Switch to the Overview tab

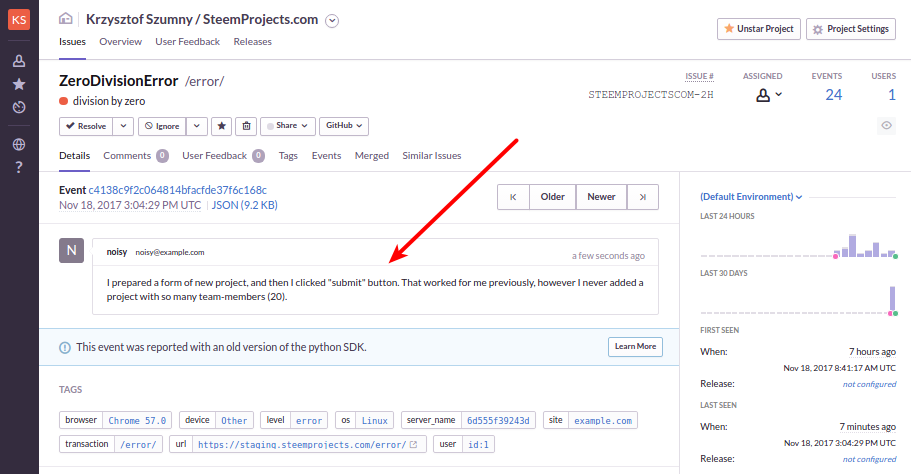[120, 42]
